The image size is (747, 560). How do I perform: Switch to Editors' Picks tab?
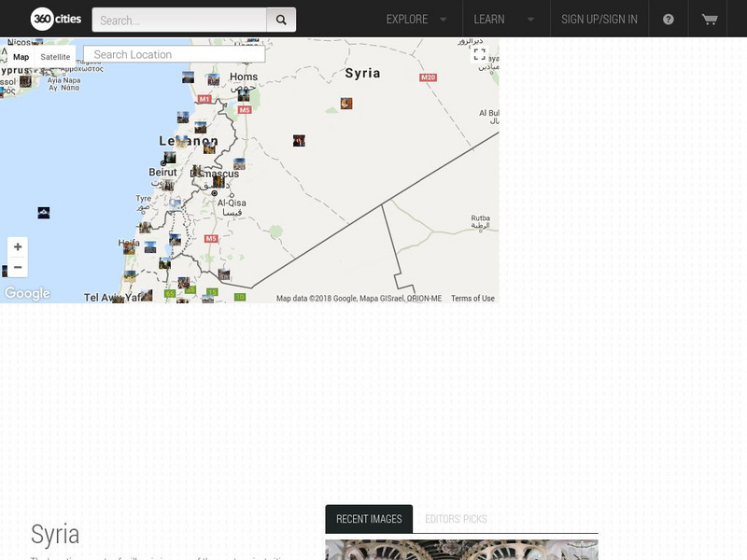pyautogui.click(x=456, y=519)
